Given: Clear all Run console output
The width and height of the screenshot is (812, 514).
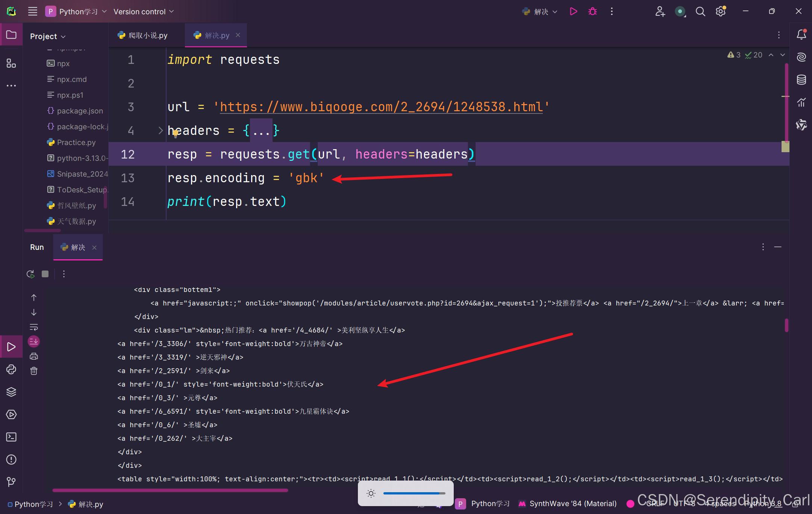Looking at the screenshot, I should pos(34,371).
